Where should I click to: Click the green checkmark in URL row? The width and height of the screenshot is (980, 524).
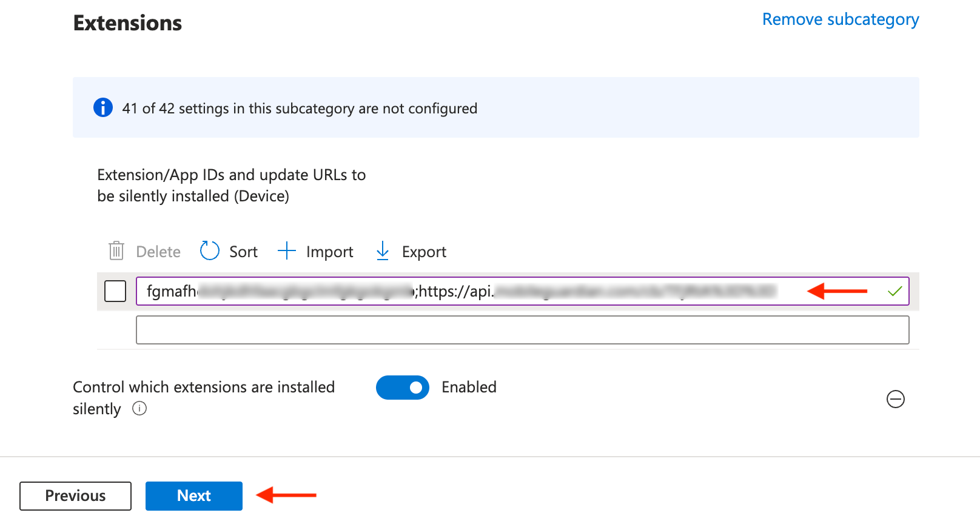(x=894, y=292)
